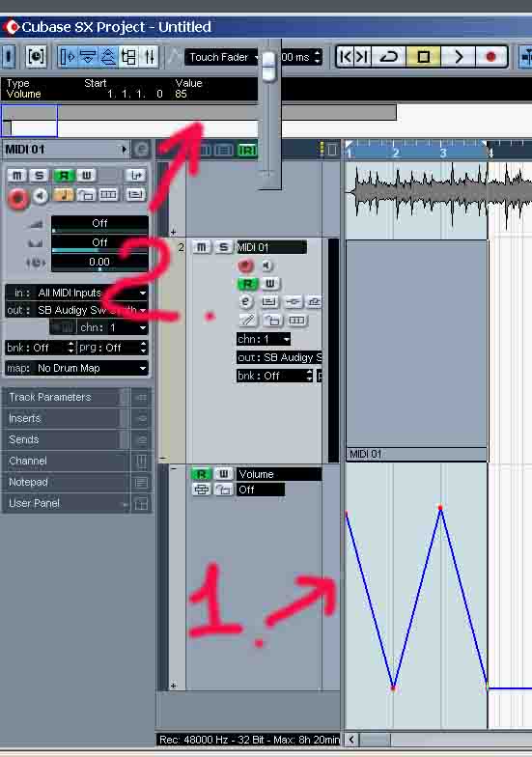Open Edit channel settings 'e' in inspector header

point(141,149)
